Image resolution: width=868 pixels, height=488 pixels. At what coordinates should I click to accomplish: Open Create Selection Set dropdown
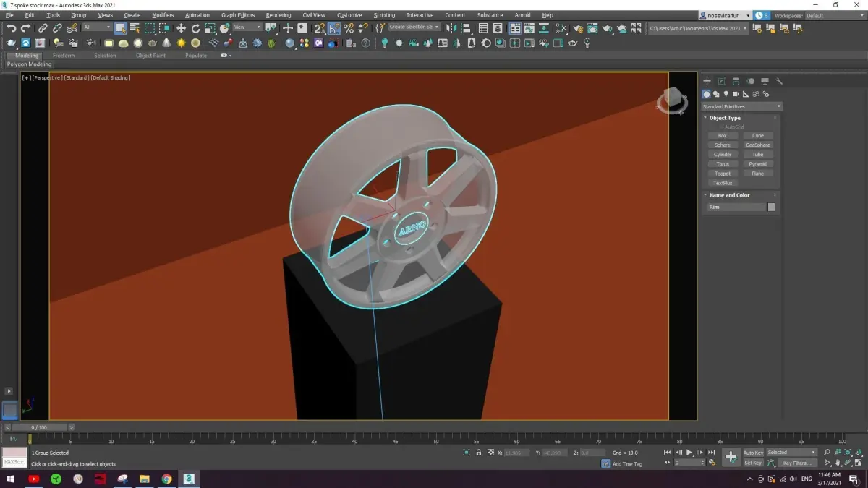point(414,27)
